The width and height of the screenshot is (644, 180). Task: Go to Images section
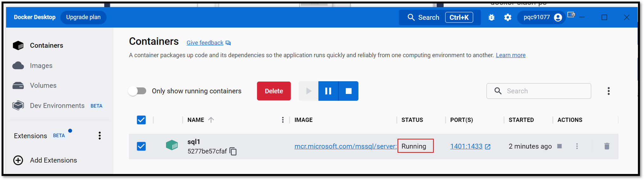[41, 66]
